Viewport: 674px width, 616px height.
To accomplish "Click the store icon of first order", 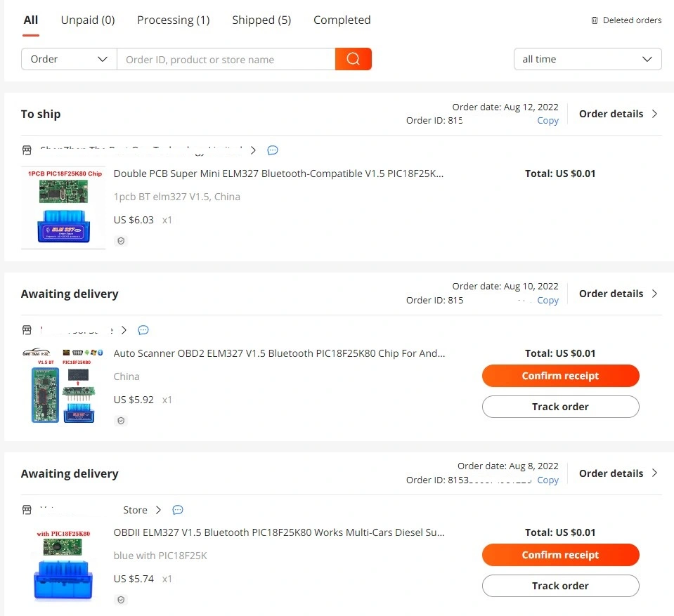I will (27, 150).
